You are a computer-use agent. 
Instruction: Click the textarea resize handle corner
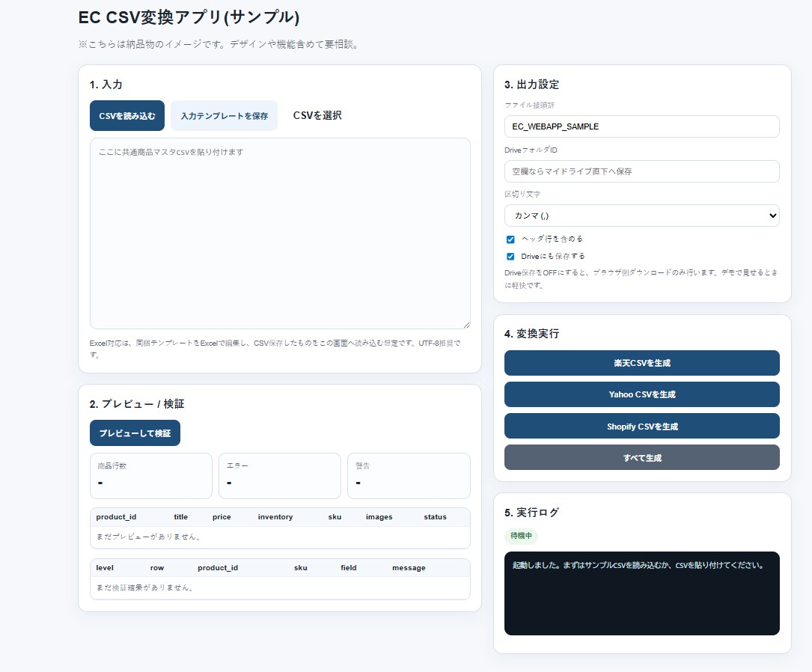(466, 325)
